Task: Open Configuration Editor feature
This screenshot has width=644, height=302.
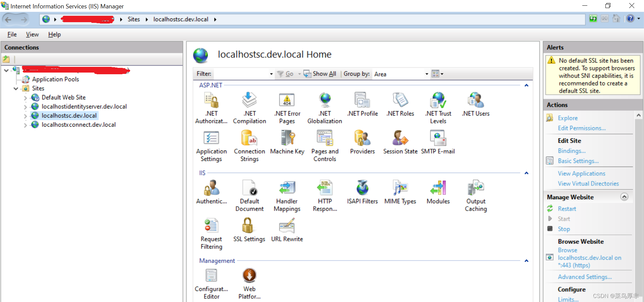Action: (211, 284)
